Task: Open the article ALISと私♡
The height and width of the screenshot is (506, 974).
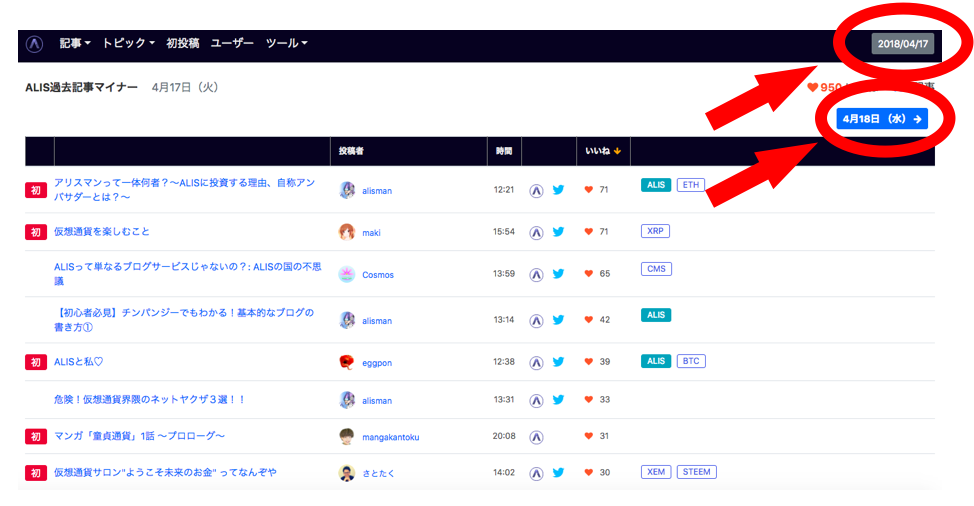Action: pos(79,362)
